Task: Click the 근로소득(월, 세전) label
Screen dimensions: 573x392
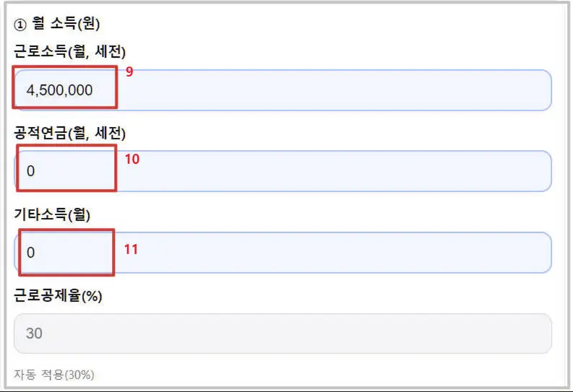Action: 70,52
